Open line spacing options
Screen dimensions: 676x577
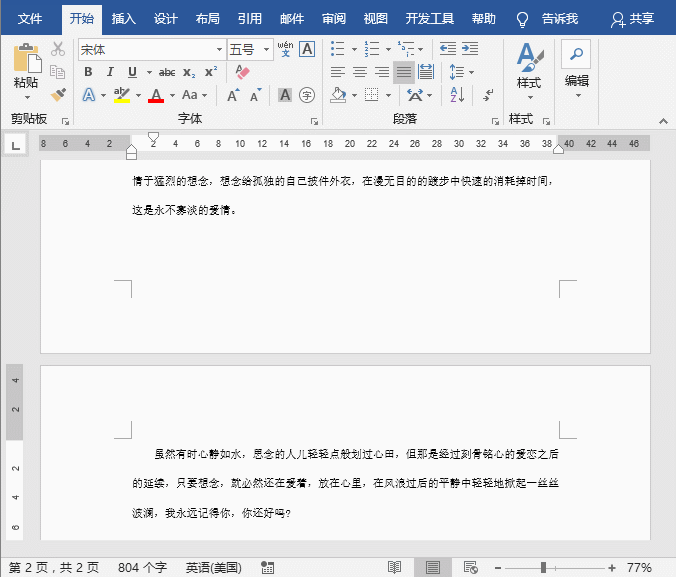point(457,72)
